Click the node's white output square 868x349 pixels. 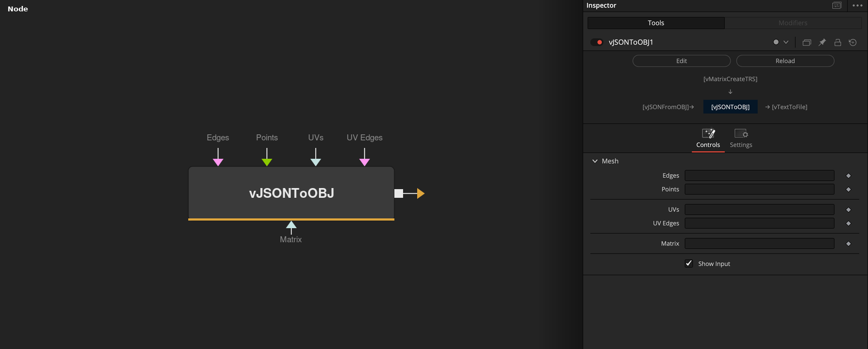tap(399, 193)
